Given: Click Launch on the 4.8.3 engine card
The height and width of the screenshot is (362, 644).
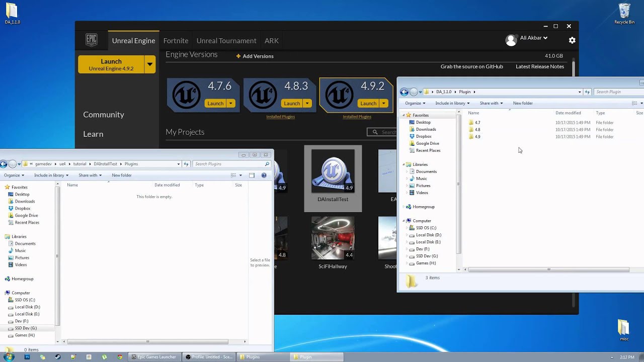Looking at the screenshot, I should [292, 104].
